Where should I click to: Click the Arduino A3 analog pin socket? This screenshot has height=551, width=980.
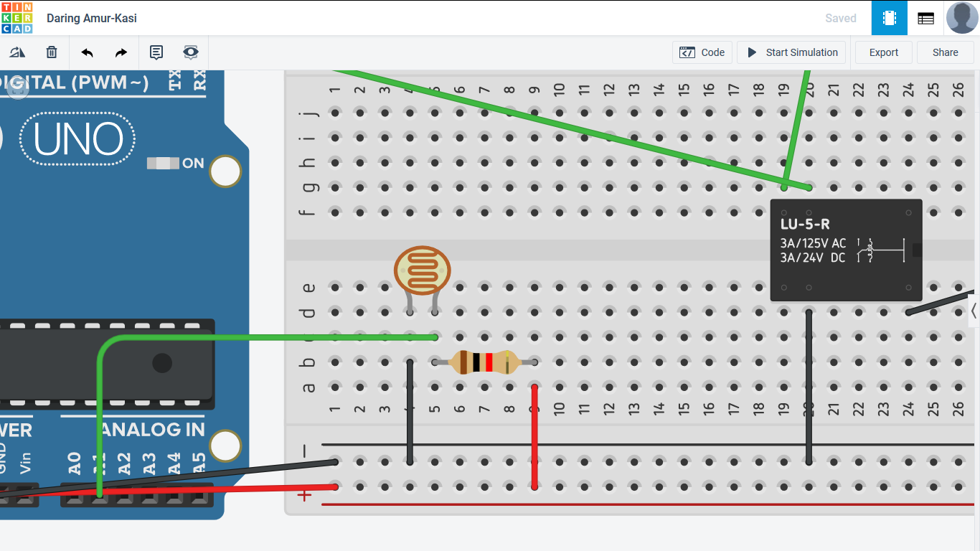pyautogui.click(x=149, y=495)
